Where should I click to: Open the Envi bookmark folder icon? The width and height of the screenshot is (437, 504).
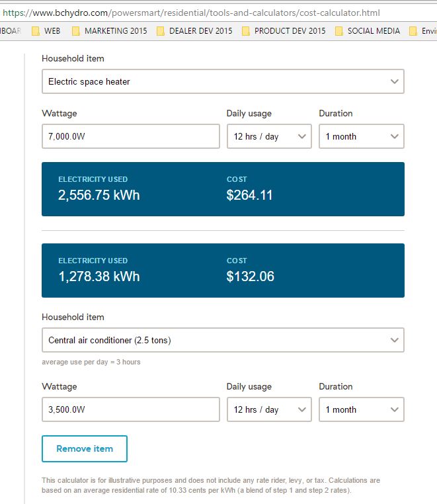point(413,31)
